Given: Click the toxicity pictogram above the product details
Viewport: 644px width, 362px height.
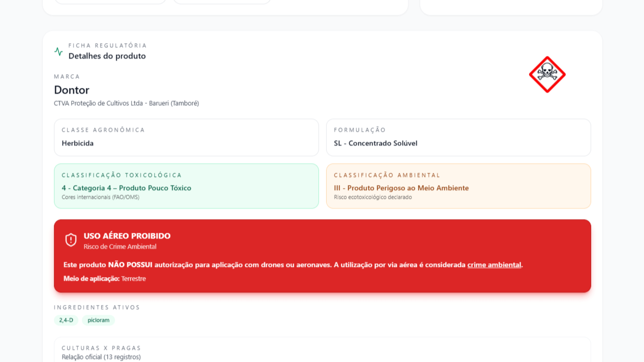Looking at the screenshot, I should [547, 74].
